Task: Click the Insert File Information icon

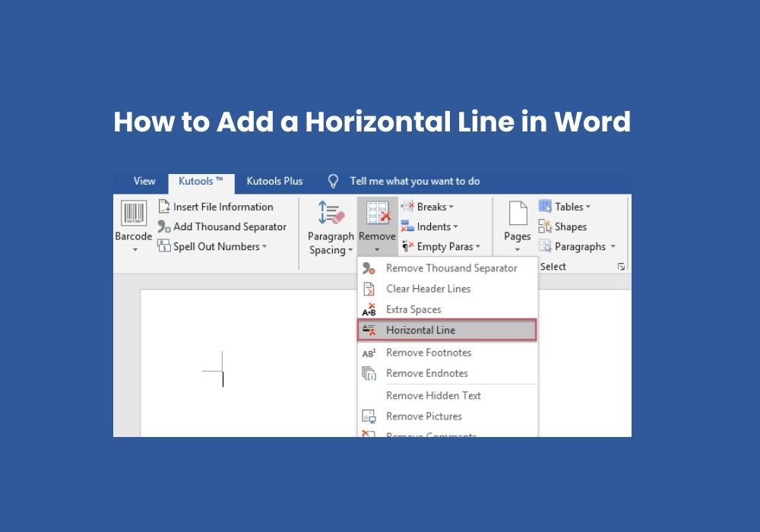Action: pos(164,207)
